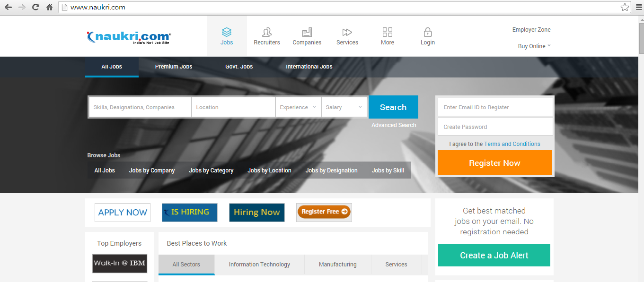
Task: Select the International Jobs tab
Action: [309, 67]
